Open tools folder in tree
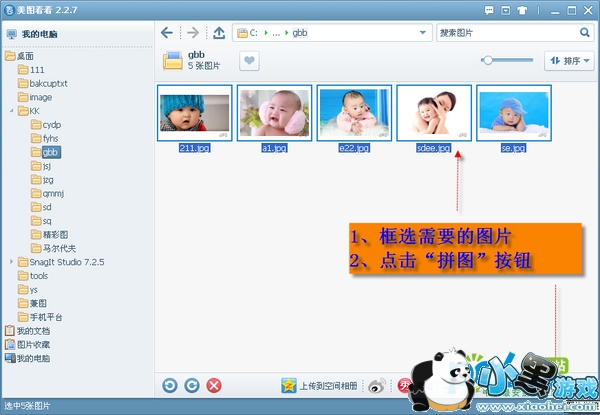Viewport: 600px width, 415px height. 33,276
